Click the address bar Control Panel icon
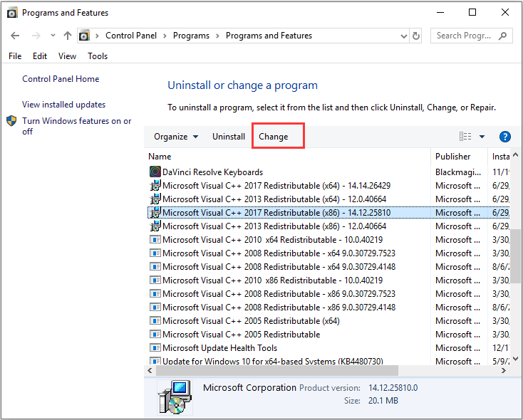The image size is (523, 420). [x=84, y=36]
